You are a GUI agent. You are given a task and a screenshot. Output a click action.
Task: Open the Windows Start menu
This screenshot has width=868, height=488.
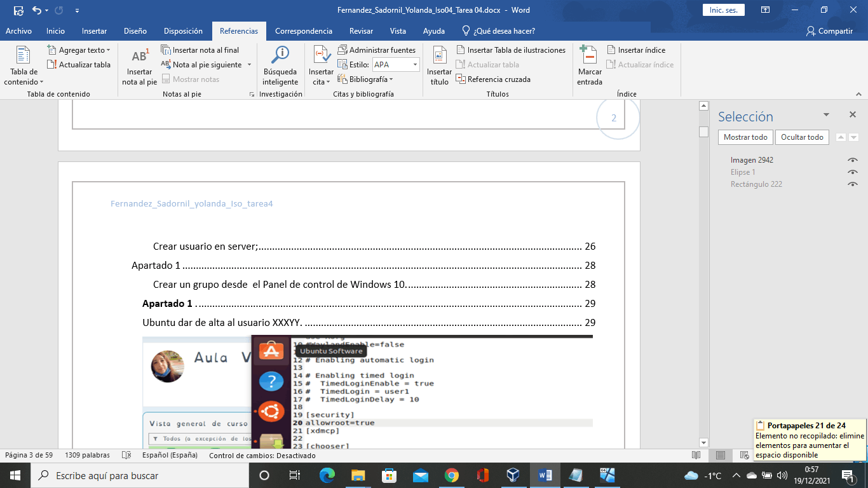pos(15,475)
